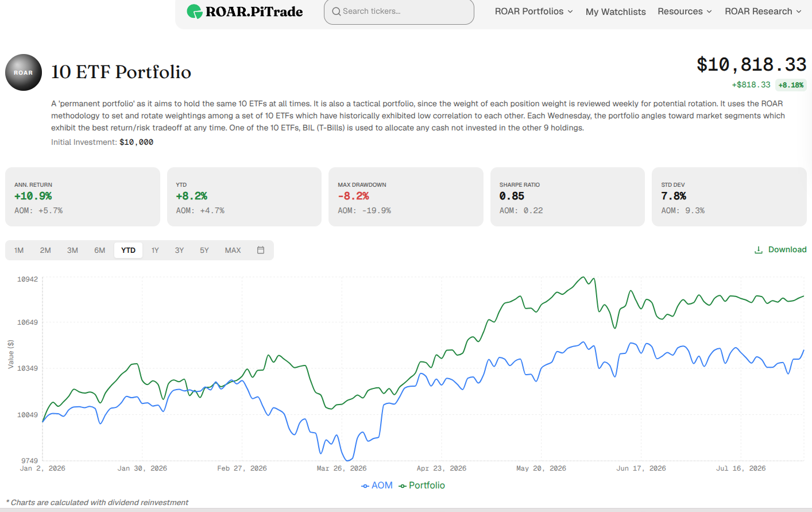
Task: Select the 3Y time range
Action: click(179, 251)
